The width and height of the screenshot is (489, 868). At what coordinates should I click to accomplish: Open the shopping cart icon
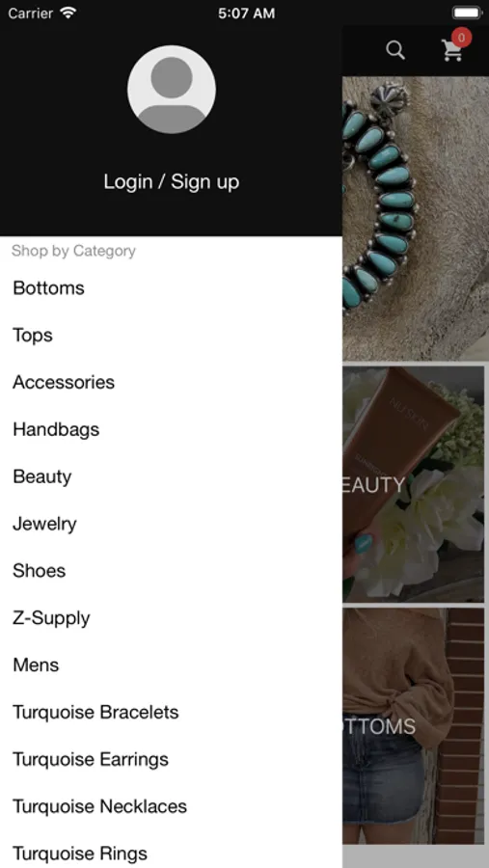452,51
